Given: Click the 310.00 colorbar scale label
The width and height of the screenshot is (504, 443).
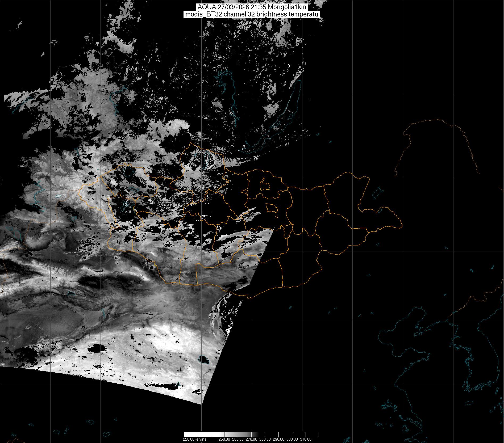Looking at the screenshot, I should (x=306, y=439).
